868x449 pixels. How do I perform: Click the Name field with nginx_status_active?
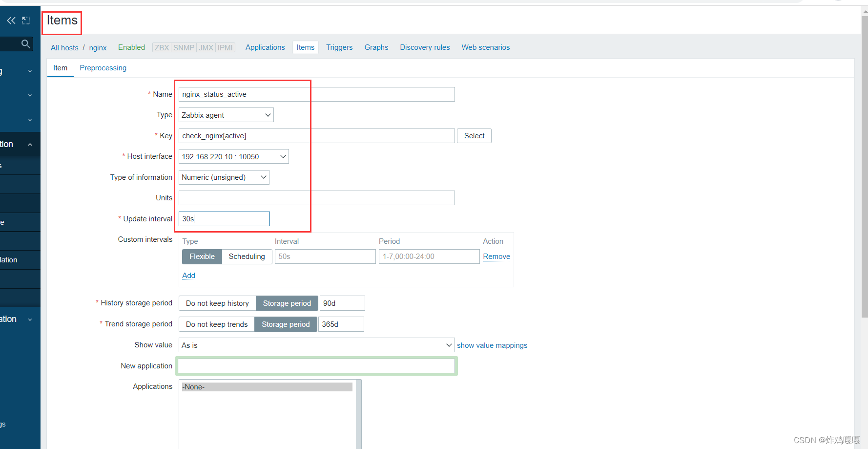[x=317, y=94]
